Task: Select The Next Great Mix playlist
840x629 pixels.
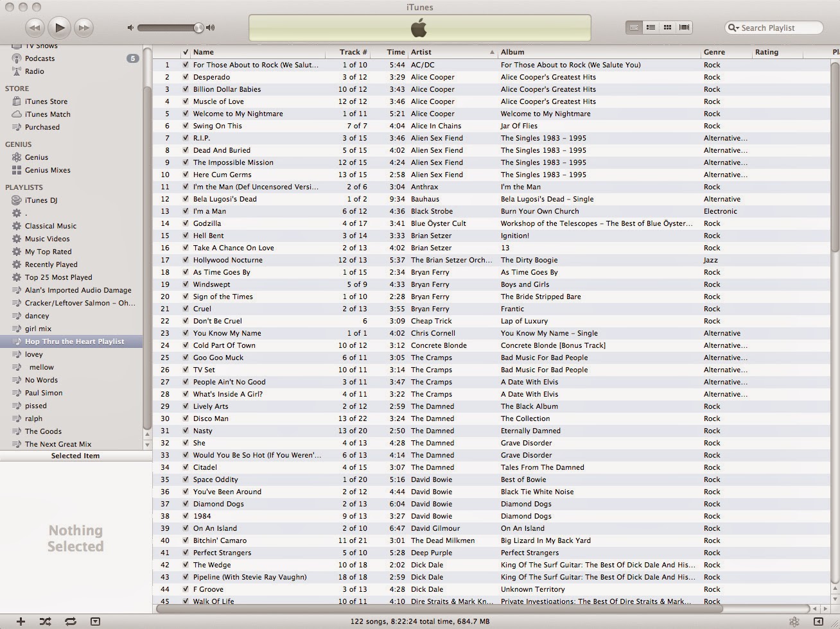Action: pyautogui.click(x=58, y=444)
